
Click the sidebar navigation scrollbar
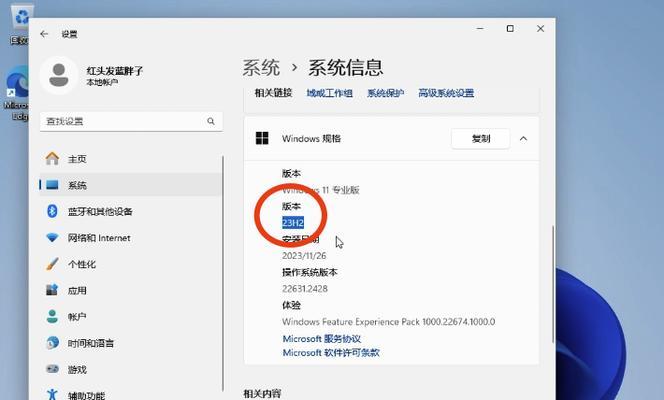pos(223,273)
